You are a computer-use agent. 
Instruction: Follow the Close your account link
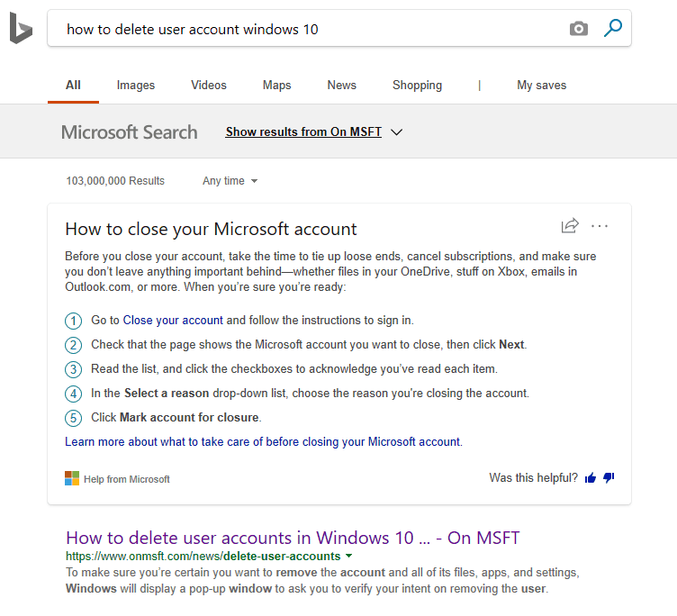coord(173,320)
